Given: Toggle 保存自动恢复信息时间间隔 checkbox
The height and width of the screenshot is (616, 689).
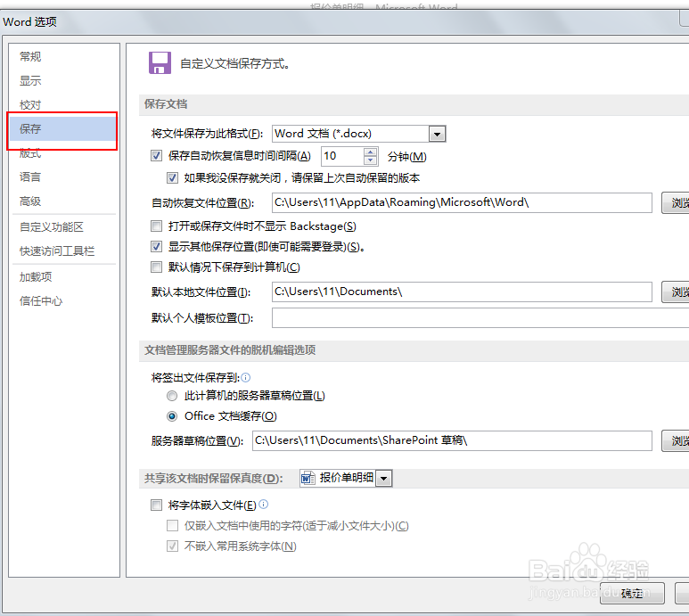Looking at the screenshot, I should [156, 155].
